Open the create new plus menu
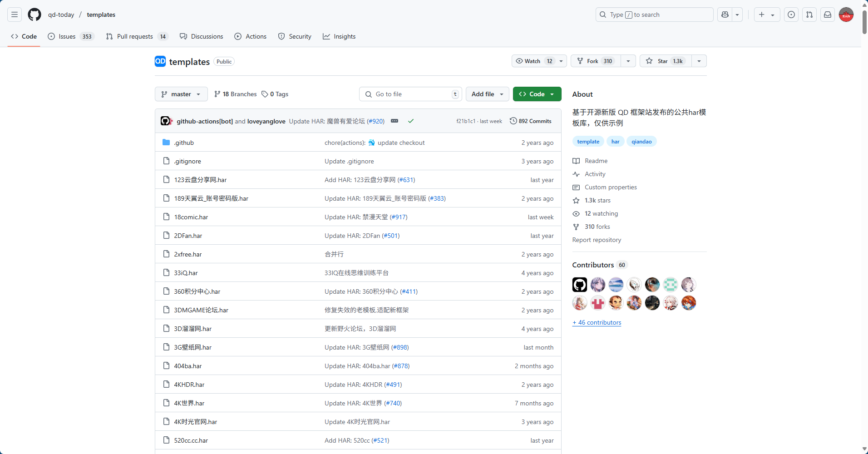Image resolution: width=868 pixels, height=454 pixels. click(x=767, y=15)
